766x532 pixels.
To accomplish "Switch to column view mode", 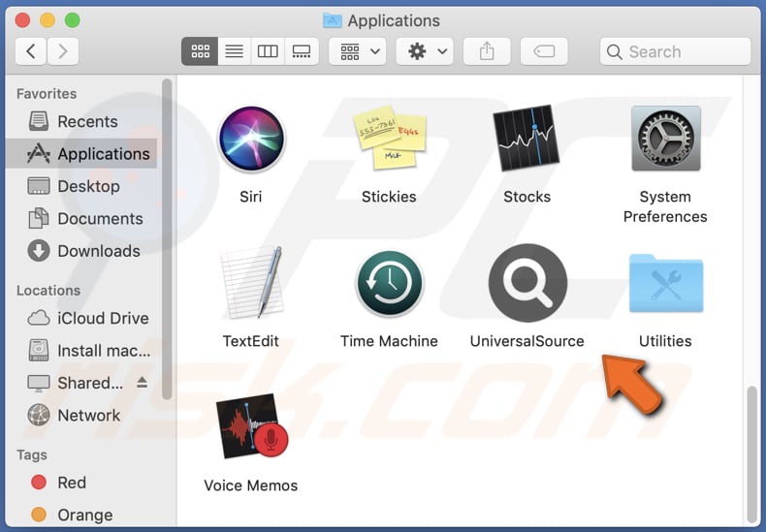I will click(x=268, y=51).
